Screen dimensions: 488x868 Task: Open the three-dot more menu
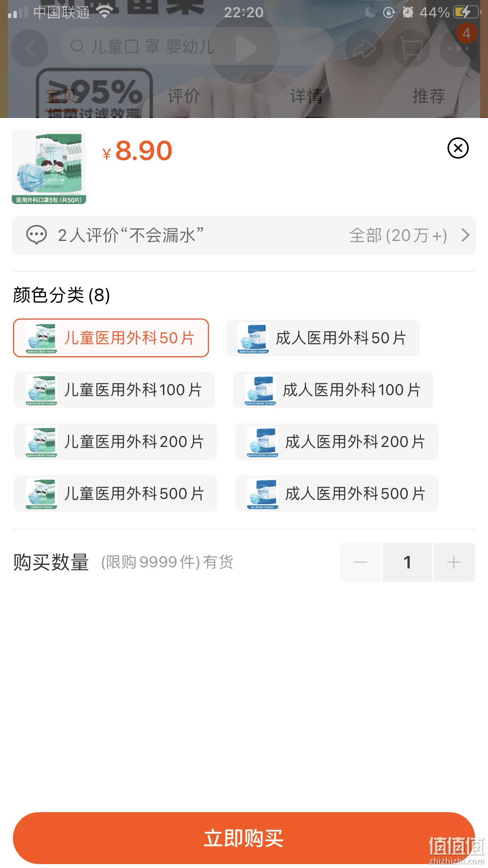pyautogui.click(x=459, y=48)
